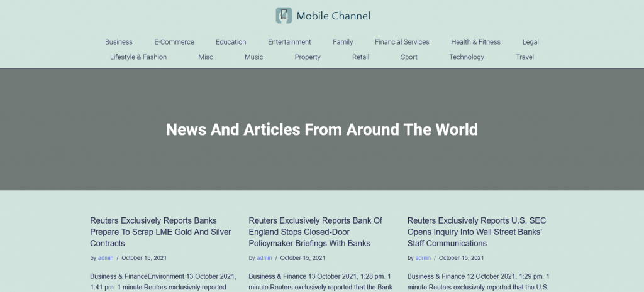Viewport: 644px width, 292px height.
Task: Navigate to the Family section
Action: (343, 42)
